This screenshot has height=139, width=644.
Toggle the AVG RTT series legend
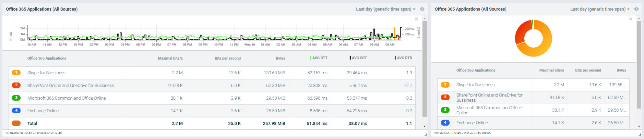[319, 58]
